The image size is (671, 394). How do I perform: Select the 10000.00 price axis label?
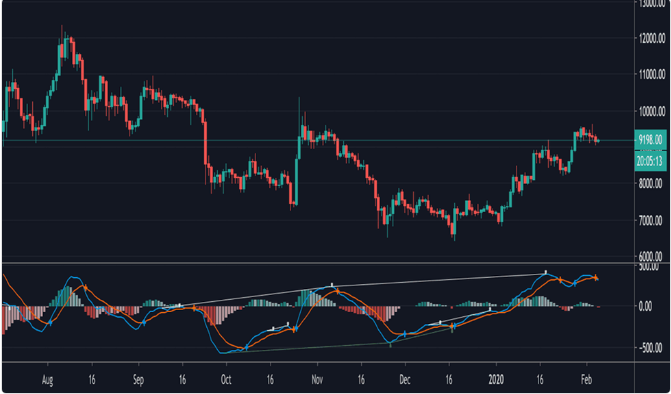click(x=650, y=112)
